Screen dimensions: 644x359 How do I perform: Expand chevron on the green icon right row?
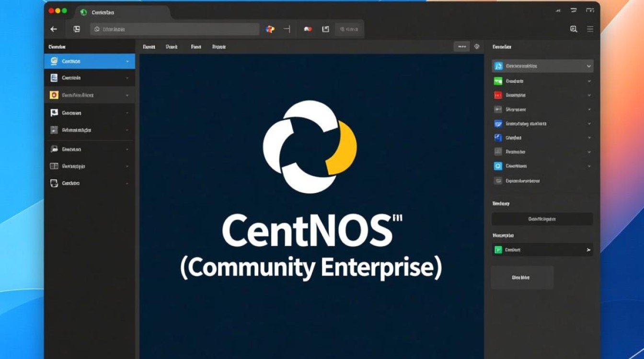pyautogui.click(x=589, y=81)
